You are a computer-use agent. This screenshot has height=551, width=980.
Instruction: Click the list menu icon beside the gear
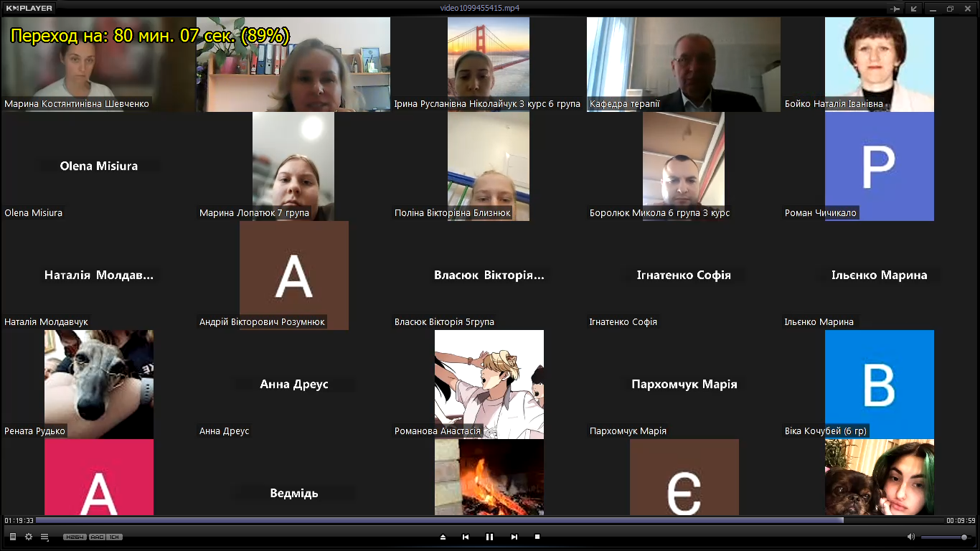(x=44, y=537)
